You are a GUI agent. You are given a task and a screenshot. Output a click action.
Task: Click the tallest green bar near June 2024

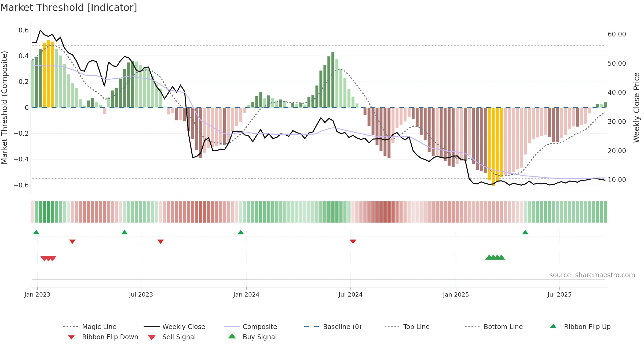coord(333,80)
